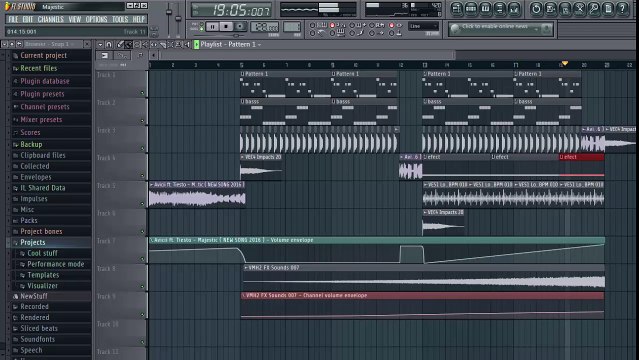This screenshot has width=639, height=360.
Task: Close the Browser panel with X
Action: point(87,44)
